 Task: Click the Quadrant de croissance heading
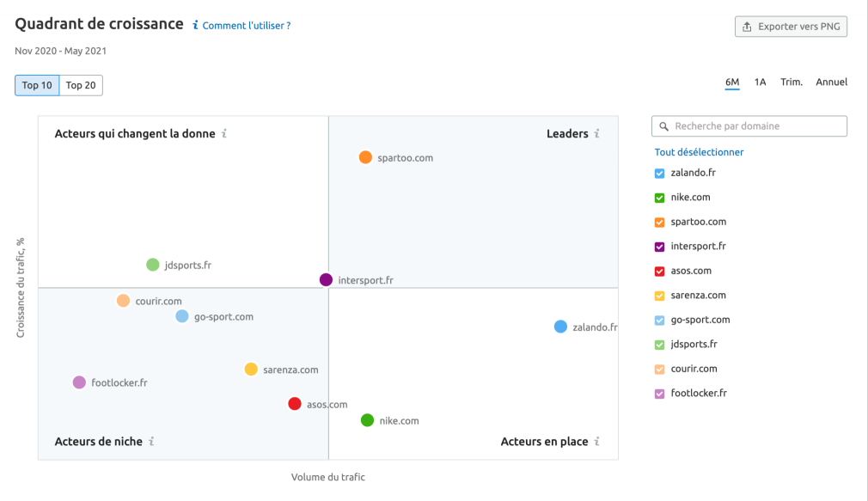click(x=99, y=24)
